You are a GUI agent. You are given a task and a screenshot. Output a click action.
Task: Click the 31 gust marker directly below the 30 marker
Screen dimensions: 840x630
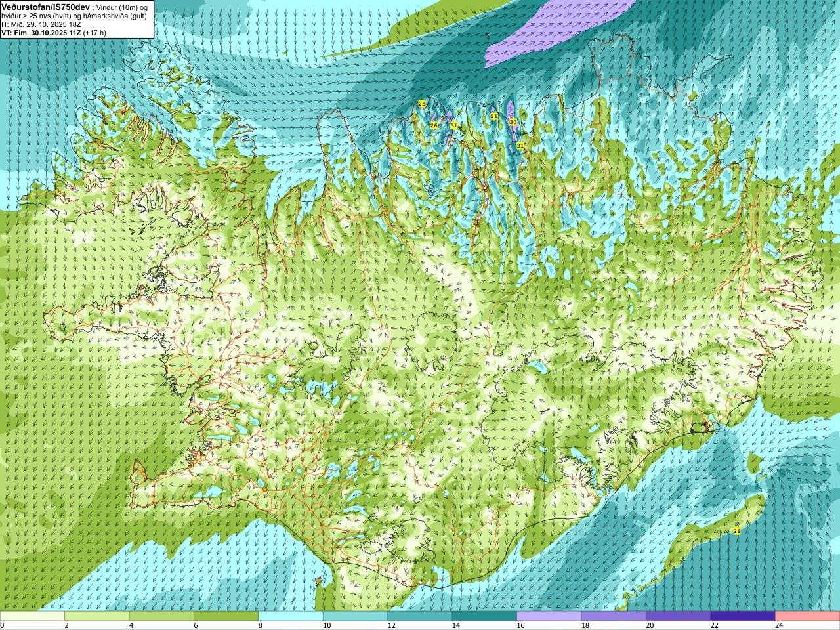[520, 145]
